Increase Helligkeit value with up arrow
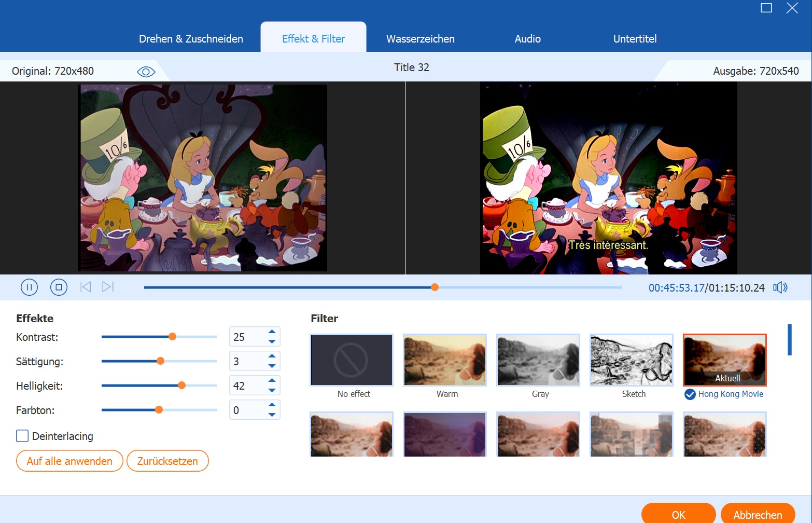This screenshot has height=523, width=812. tap(272, 380)
